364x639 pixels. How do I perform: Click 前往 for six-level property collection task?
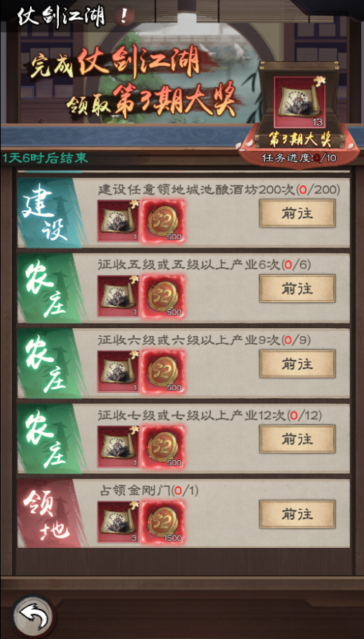pos(297,363)
